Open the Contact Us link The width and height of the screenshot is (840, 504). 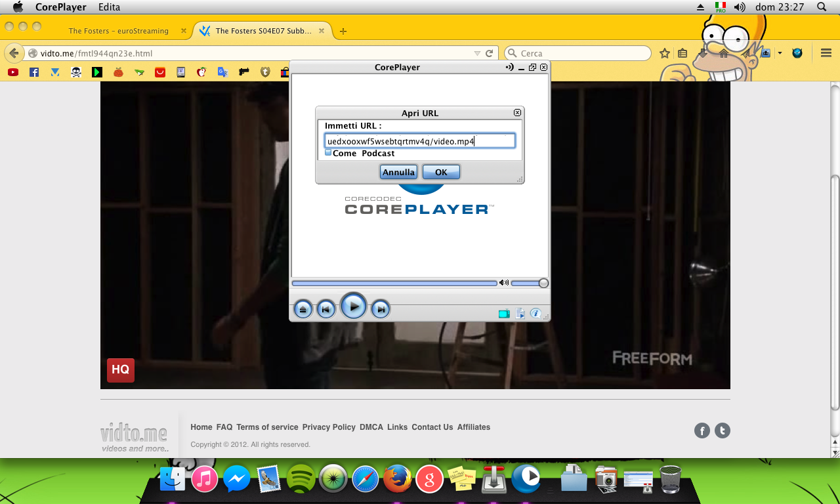(432, 427)
